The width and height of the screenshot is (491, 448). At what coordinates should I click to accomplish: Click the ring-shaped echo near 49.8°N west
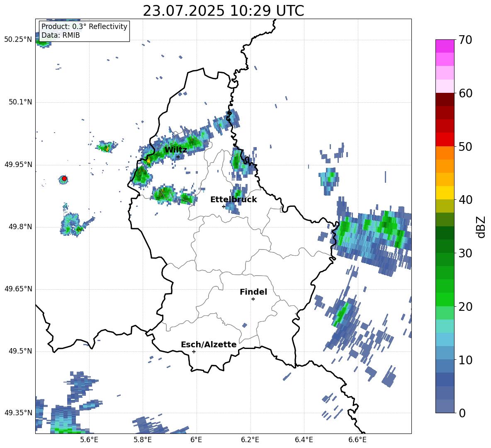point(73,224)
